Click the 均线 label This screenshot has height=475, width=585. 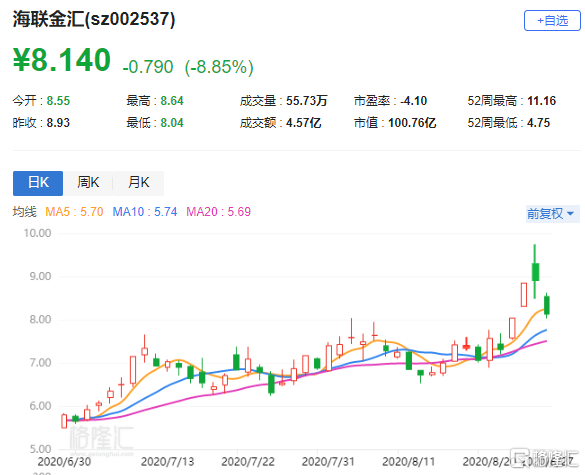tap(25, 212)
